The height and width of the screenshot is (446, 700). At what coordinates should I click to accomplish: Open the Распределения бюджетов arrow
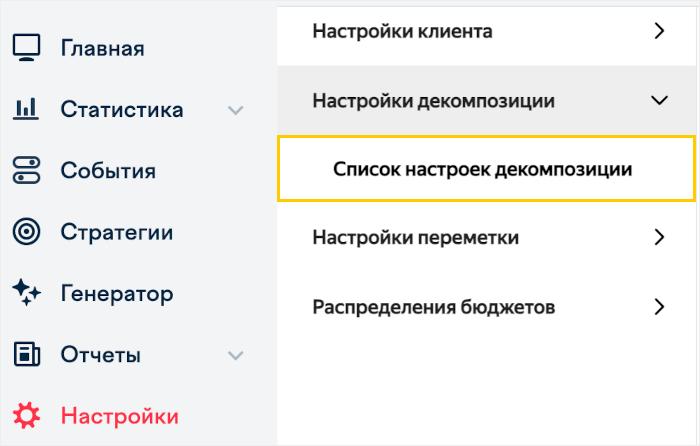click(x=658, y=307)
